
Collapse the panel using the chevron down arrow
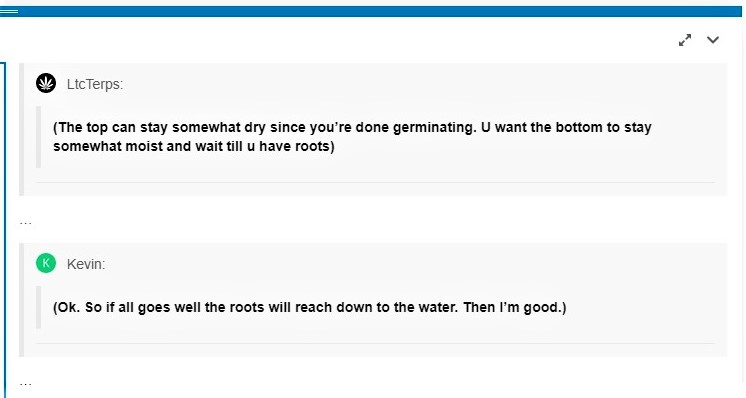[x=713, y=40]
